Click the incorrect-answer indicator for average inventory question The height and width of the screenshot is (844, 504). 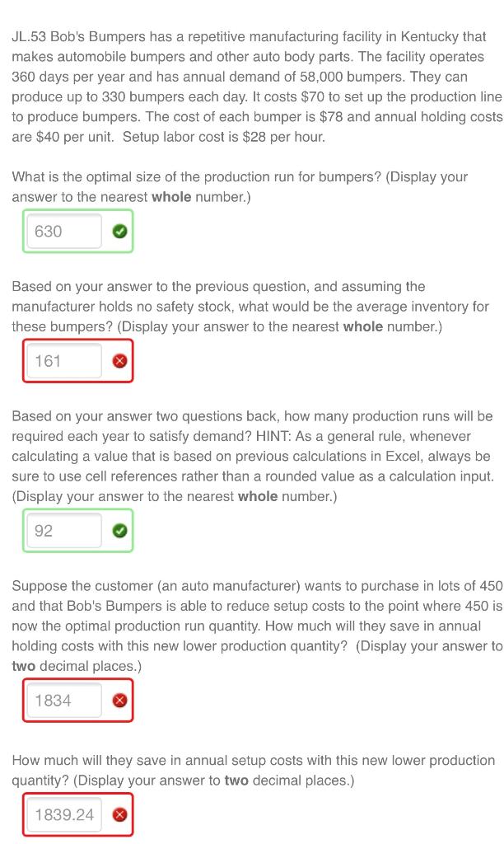[119, 360]
